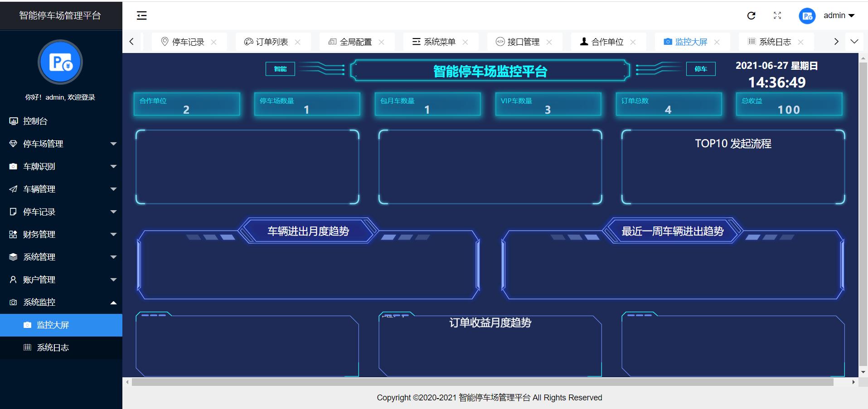Enter fullscreen using the expand icon
This screenshot has height=409, width=868.
pos(777,15)
